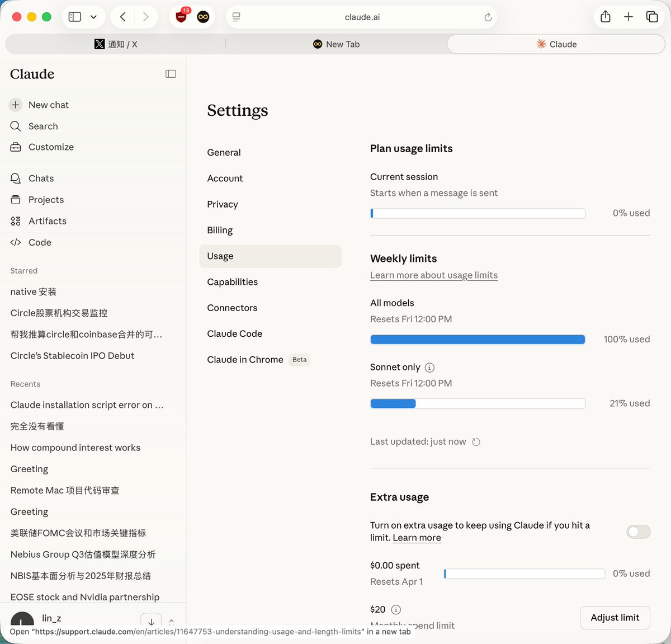Click the All models usage bar
This screenshot has height=644, width=671.
tap(478, 339)
